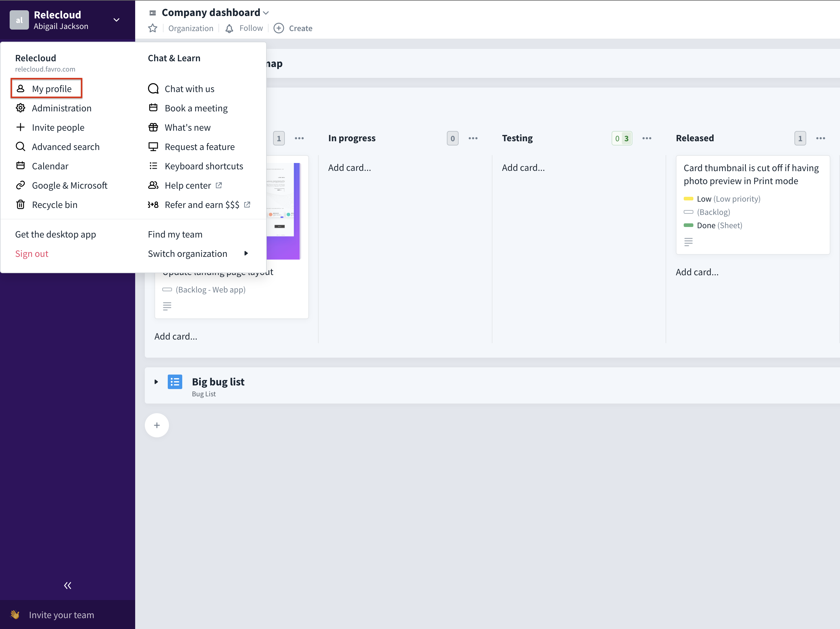This screenshot has width=840, height=629.
Task: Click the round plus add-widget button
Action: pos(157,425)
